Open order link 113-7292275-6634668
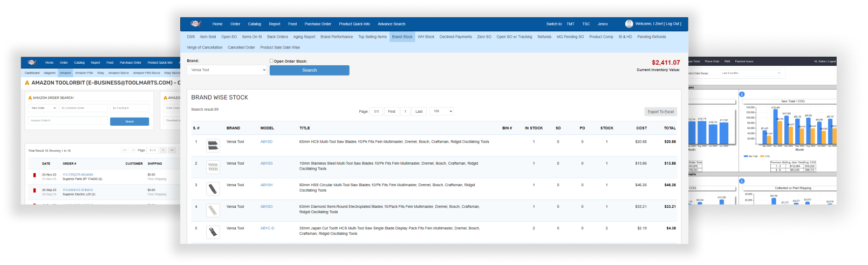Image resolution: width=868 pixels, height=265 pixels. pyautogui.click(x=78, y=175)
